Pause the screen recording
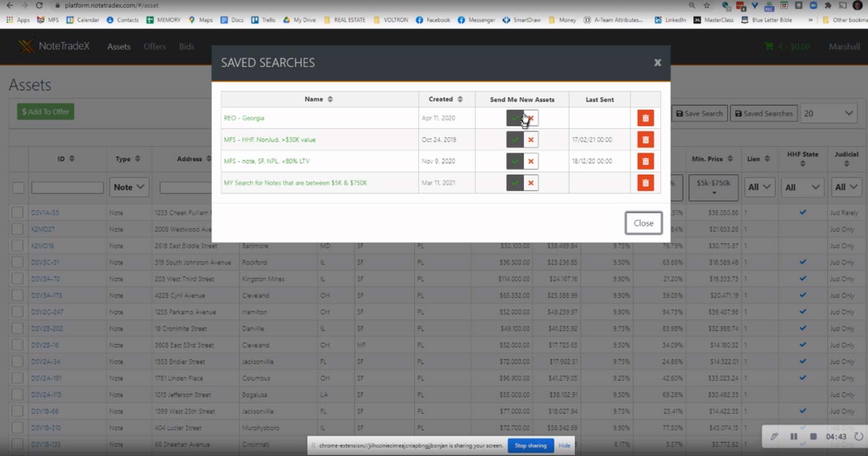Image resolution: width=868 pixels, height=456 pixels. click(x=794, y=436)
